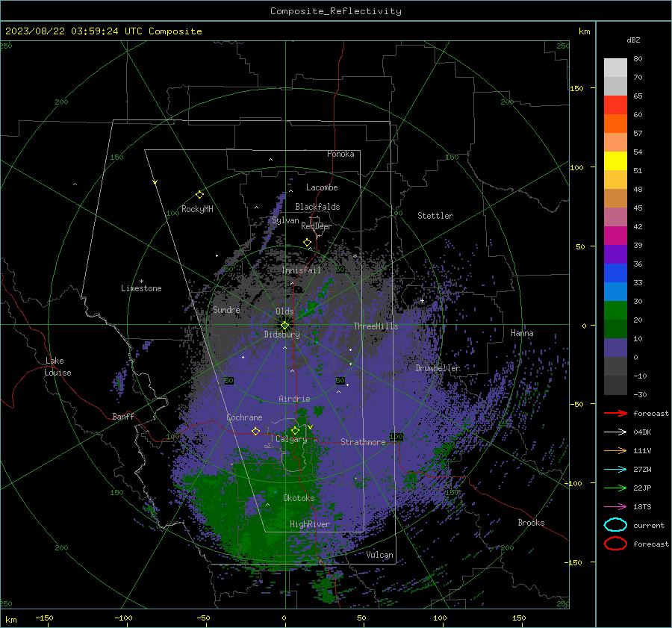Image resolution: width=672 pixels, height=628 pixels.
Task: Click the cyan 'current' ellipse icon
Action: tap(615, 525)
